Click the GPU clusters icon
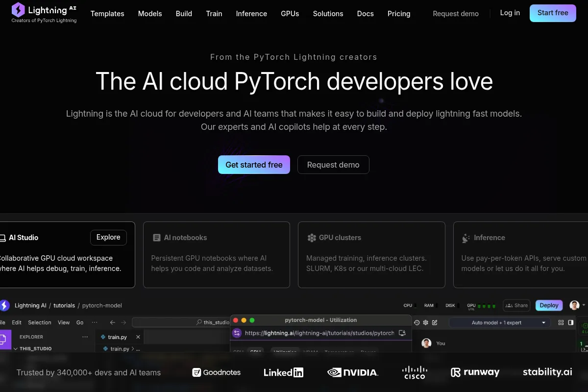The image size is (588, 392). (312, 238)
